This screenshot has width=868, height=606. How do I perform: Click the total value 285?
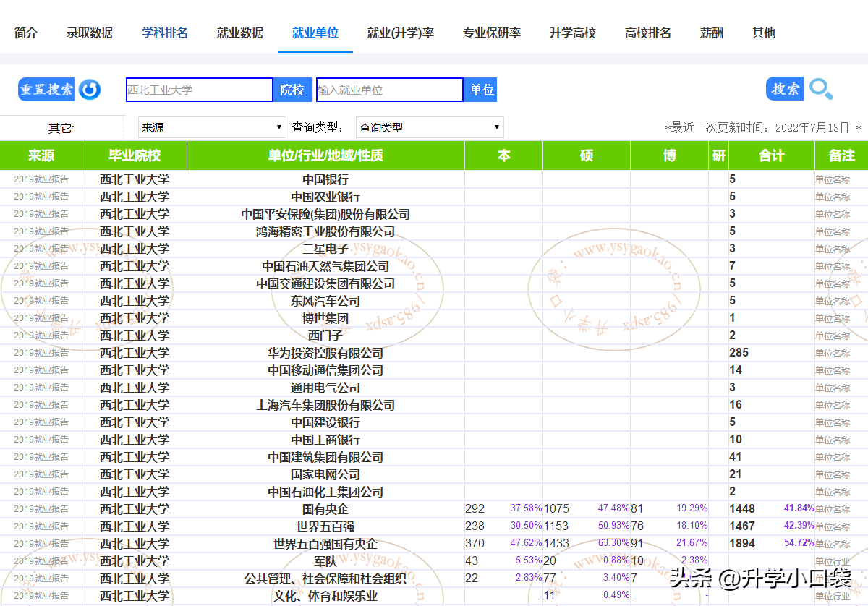(x=739, y=353)
